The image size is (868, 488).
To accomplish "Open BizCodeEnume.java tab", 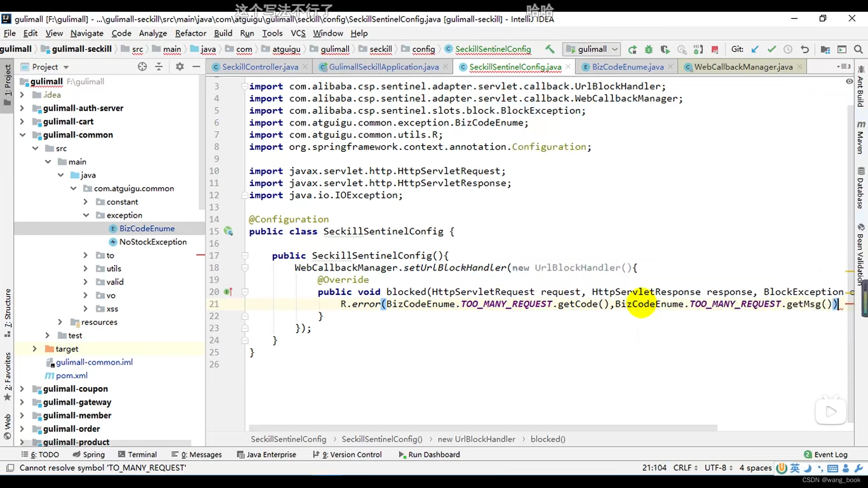I will pos(628,66).
